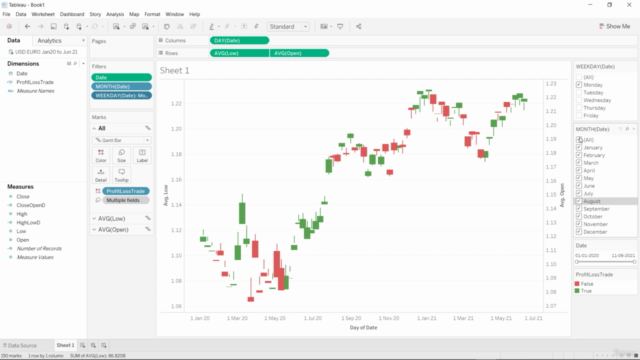Click the True green legend swatch
Viewport: 640px width, 360px height.
tap(577, 291)
